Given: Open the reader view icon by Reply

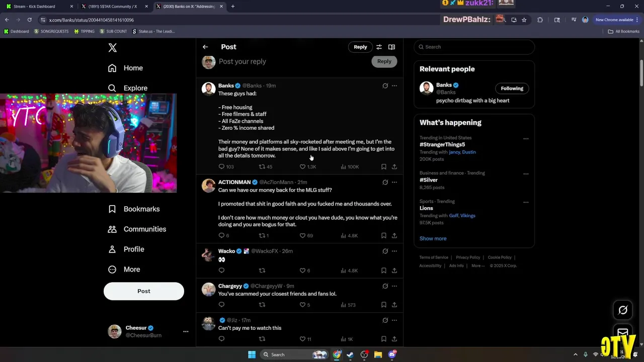Looking at the screenshot, I should [x=391, y=47].
